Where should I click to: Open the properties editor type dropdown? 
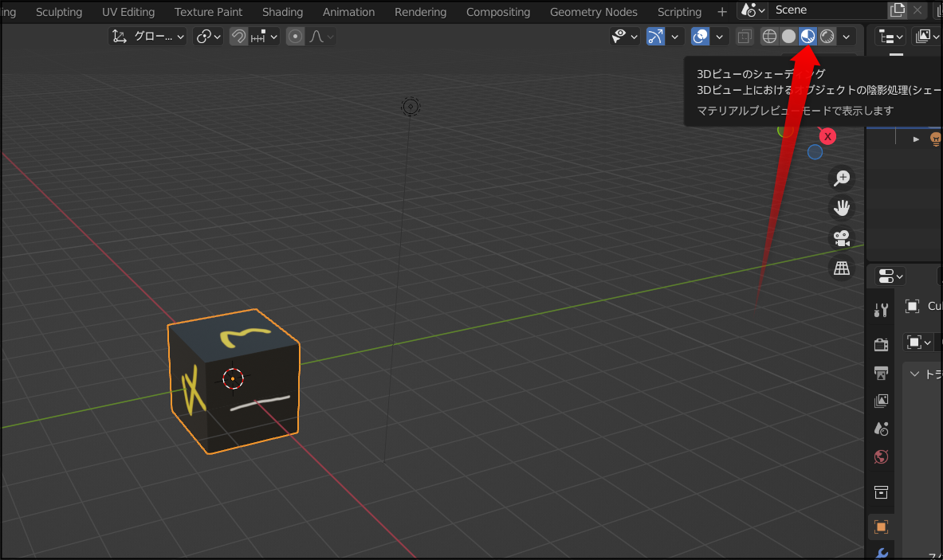890,276
